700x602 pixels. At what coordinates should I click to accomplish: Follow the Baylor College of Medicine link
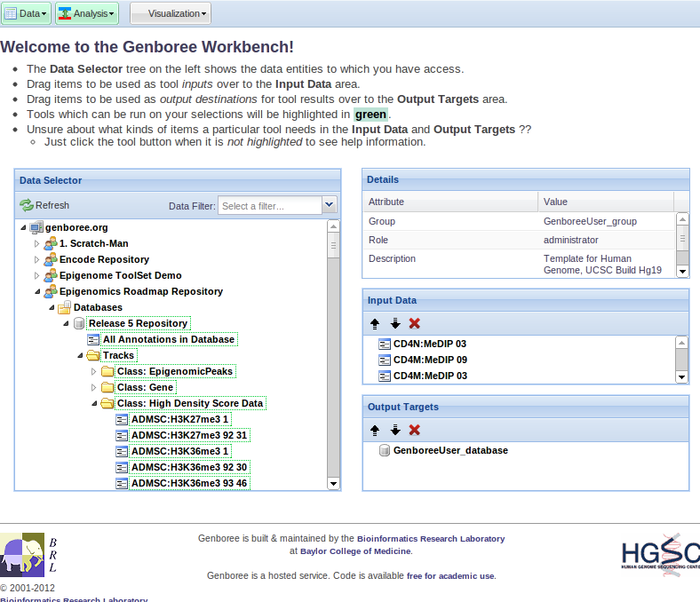click(355, 551)
